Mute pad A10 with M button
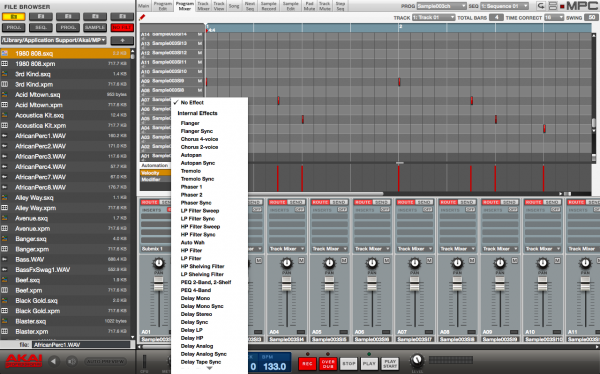The height and width of the screenshot is (374, 600). point(200,72)
